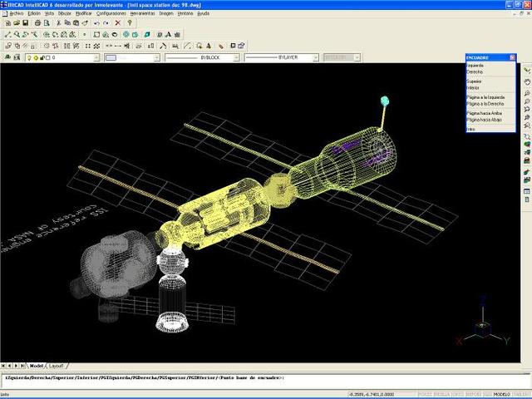Click the layer color square swatch
The image size is (532, 399).
click(48, 58)
